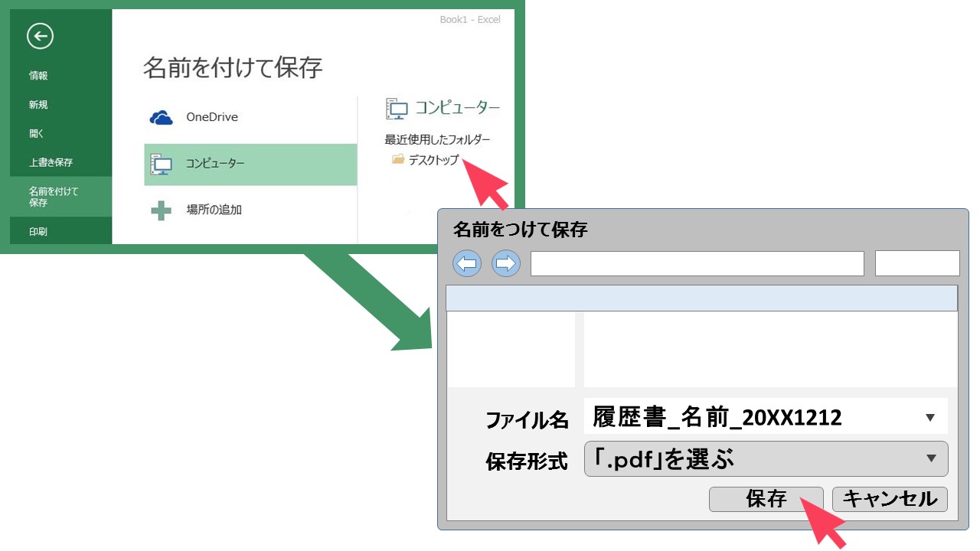
Task: Click the コンピューター heading text on the right
Action: click(458, 108)
